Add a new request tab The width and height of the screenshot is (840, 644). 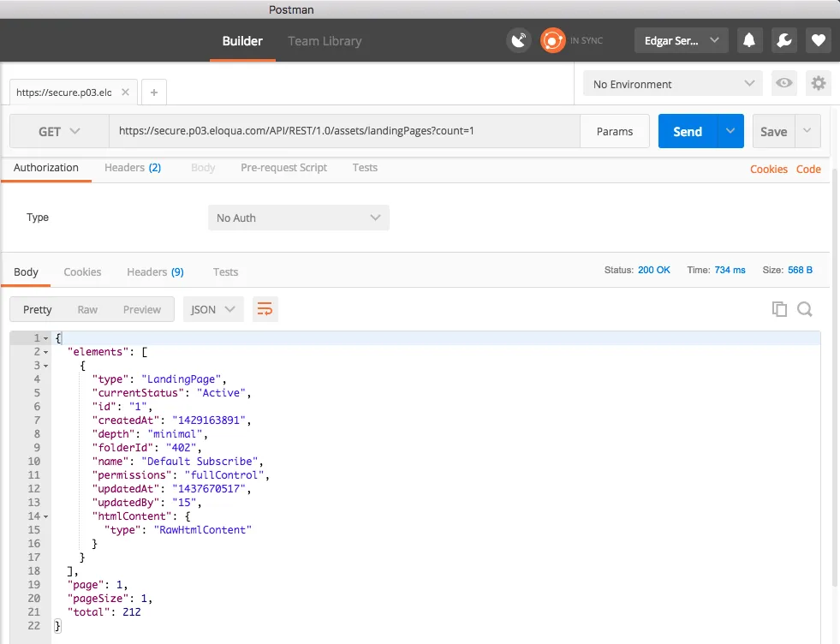(154, 92)
